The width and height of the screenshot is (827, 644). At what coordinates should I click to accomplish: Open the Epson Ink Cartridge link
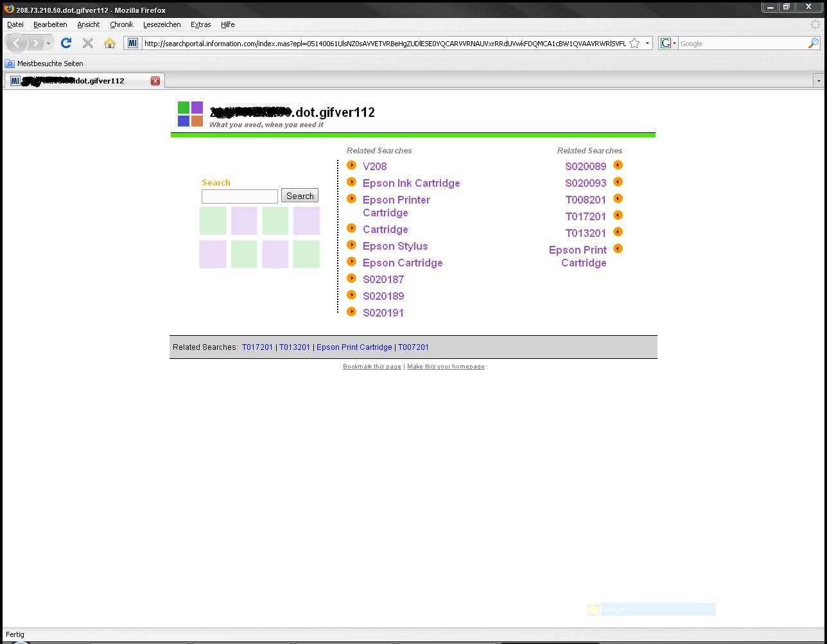tap(412, 183)
